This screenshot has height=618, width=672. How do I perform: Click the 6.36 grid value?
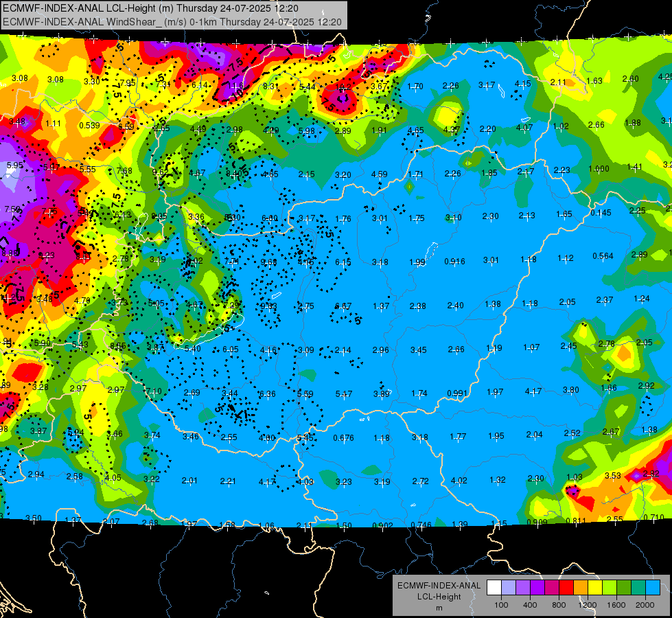click(x=268, y=393)
